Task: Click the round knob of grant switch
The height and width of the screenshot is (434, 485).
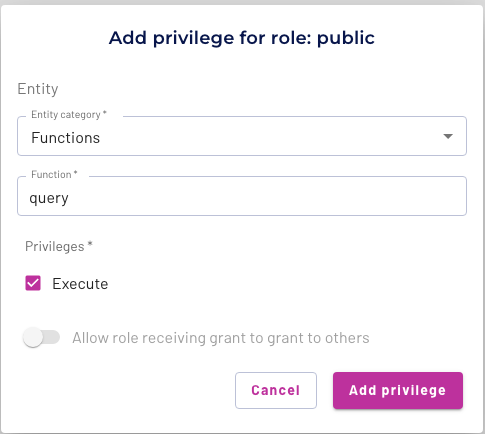Action: tap(33, 337)
